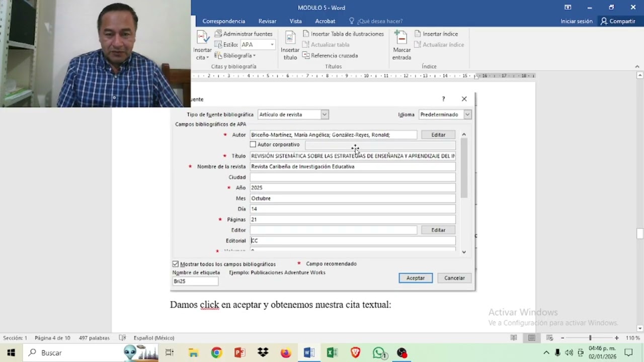
Task: Click the Editorial input field
Action: pyautogui.click(x=353, y=240)
